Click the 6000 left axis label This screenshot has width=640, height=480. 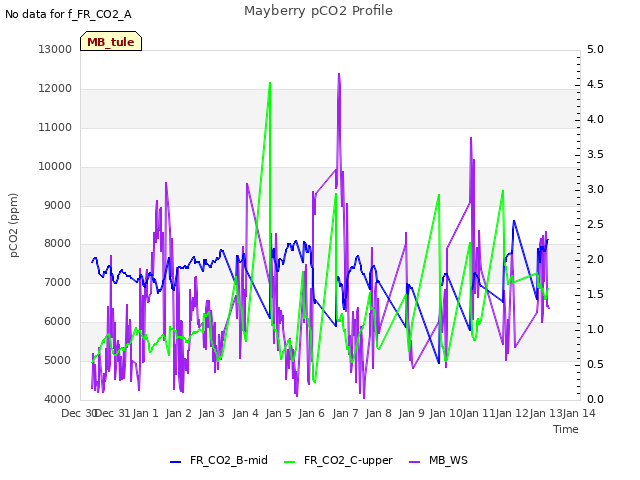[x=58, y=322]
